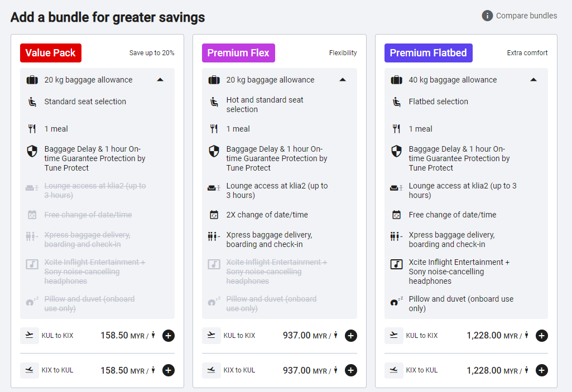Add Premium Flex for KUL to KIX
Screen dimensions: 572x392
coord(350,336)
